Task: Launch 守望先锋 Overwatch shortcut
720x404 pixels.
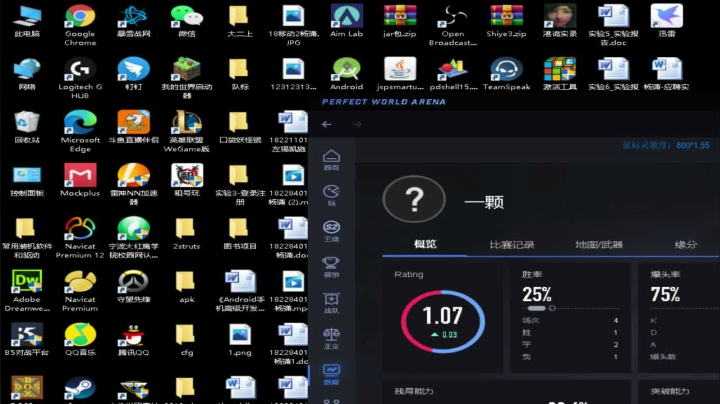Action: point(134,287)
